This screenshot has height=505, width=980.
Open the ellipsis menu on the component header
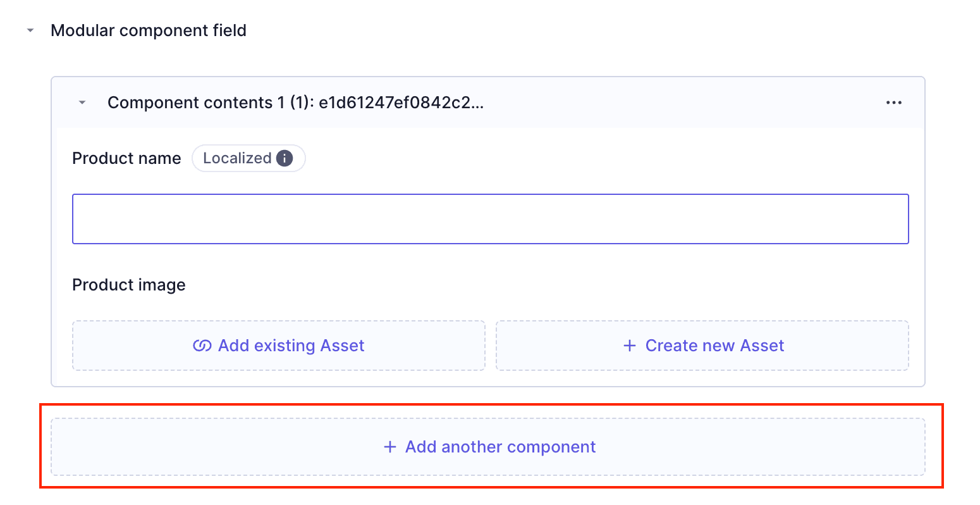click(x=894, y=102)
